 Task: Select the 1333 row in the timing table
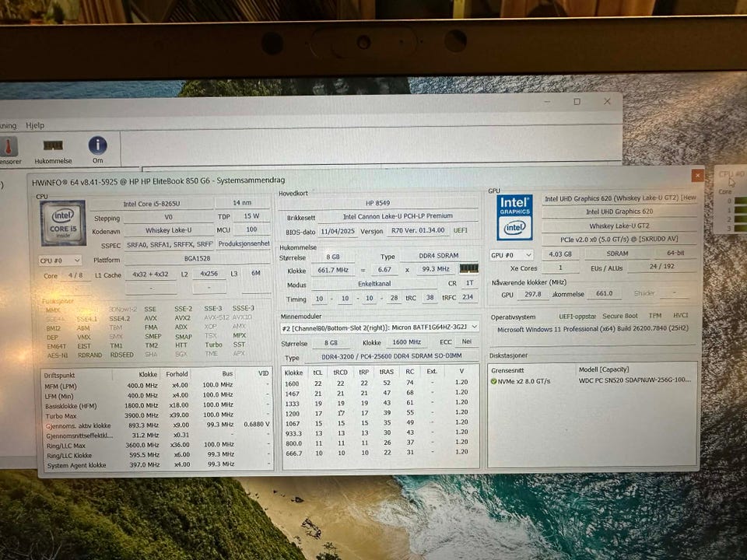pyautogui.click(x=379, y=403)
